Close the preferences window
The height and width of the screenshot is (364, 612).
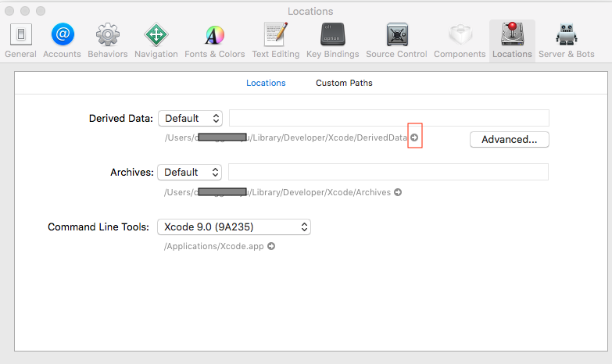(x=9, y=11)
